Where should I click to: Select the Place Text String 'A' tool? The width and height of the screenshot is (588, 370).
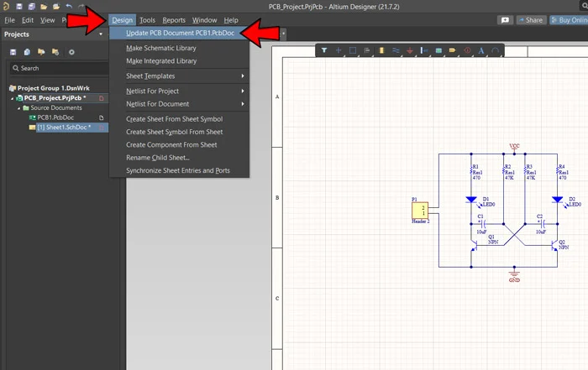(x=481, y=50)
